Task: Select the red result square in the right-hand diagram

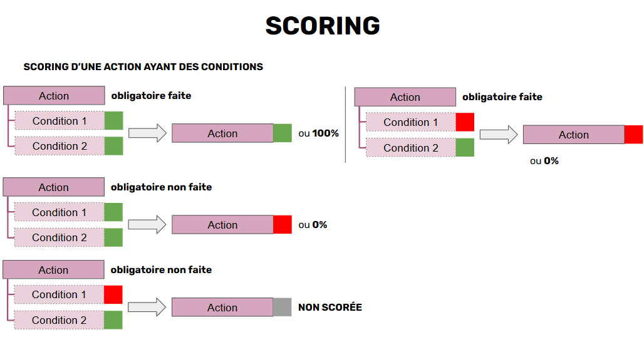Action: point(633,135)
